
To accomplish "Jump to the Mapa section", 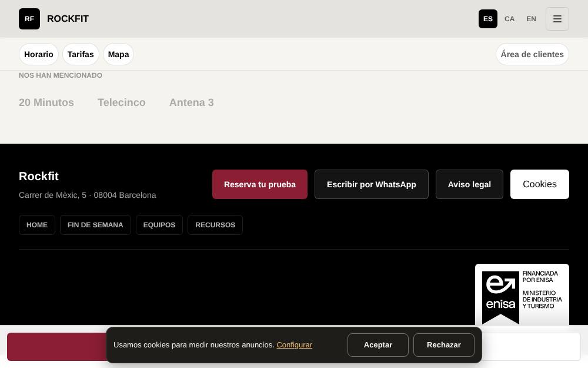I will (x=119, y=54).
